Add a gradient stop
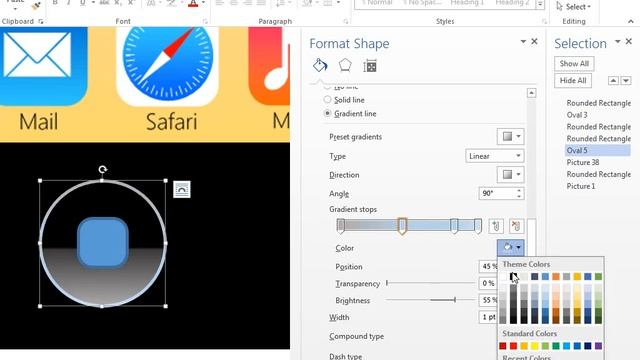 click(496, 226)
